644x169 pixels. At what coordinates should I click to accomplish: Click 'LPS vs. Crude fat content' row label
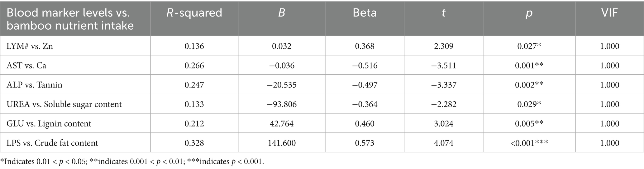52,143
